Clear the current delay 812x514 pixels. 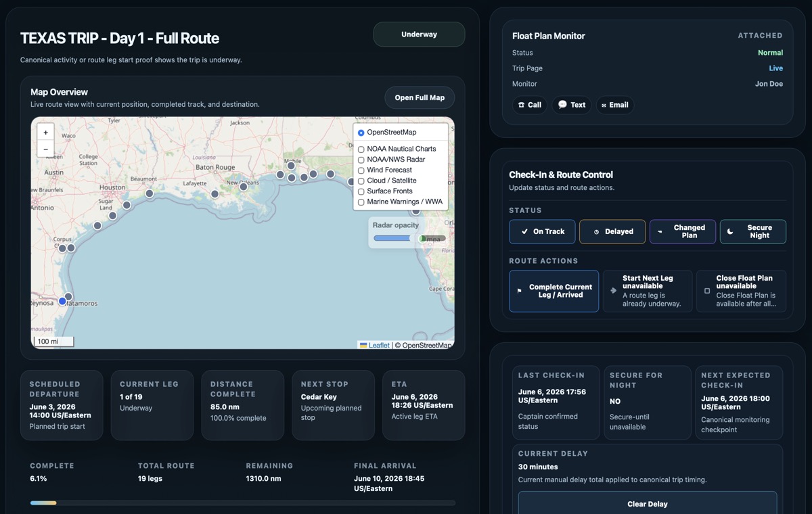tap(648, 504)
